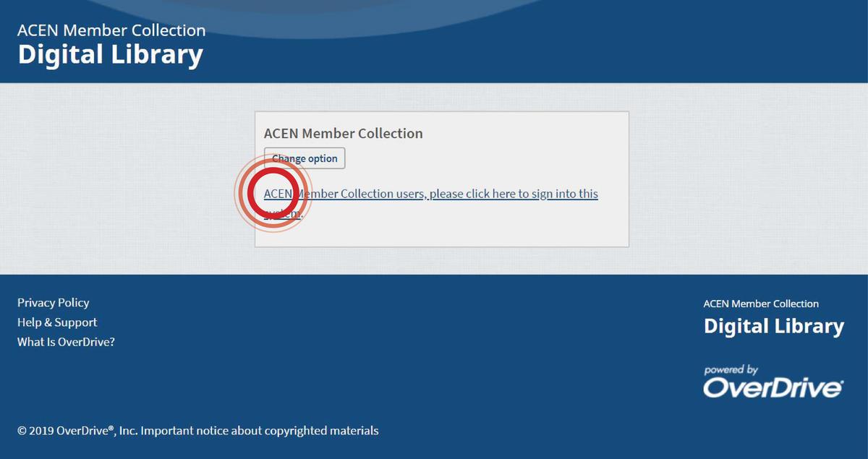
Task: Go to Help & Support
Action: pyautogui.click(x=57, y=322)
